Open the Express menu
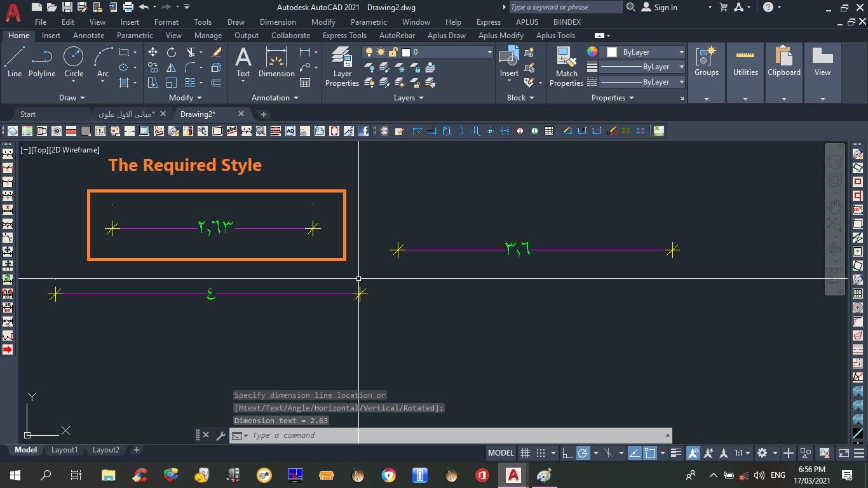 coord(489,22)
